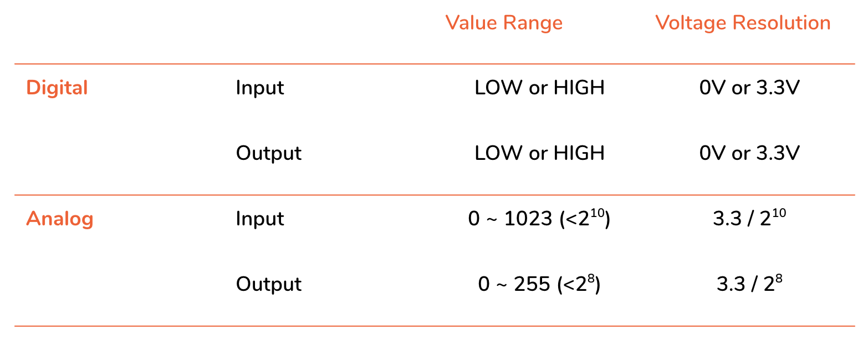Select the 0 ~ 1023 value range cell
868x353 pixels.
click(539, 219)
